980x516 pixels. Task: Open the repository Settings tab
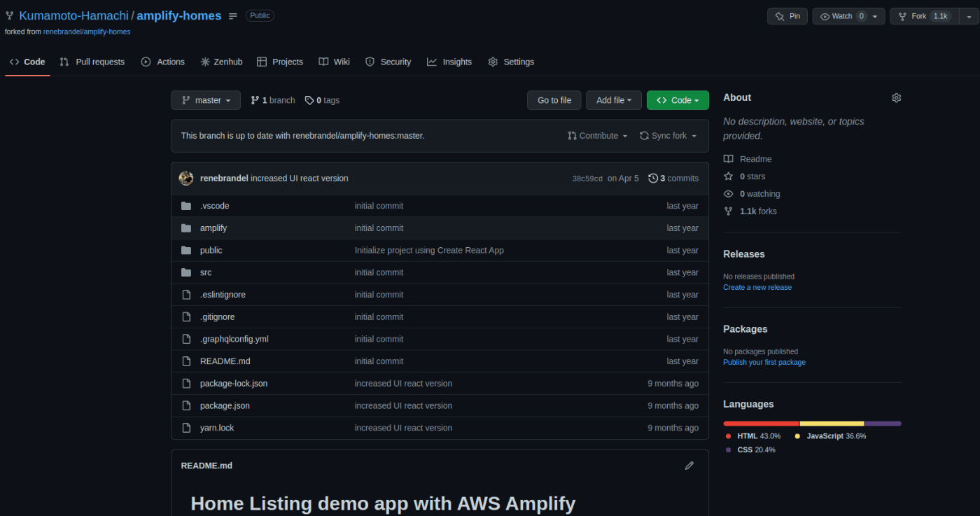click(511, 62)
